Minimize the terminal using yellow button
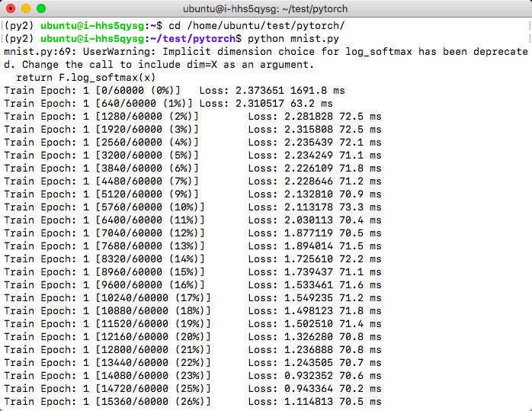Image resolution: width=532 pixels, height=411 pixels. coord(26,9)
